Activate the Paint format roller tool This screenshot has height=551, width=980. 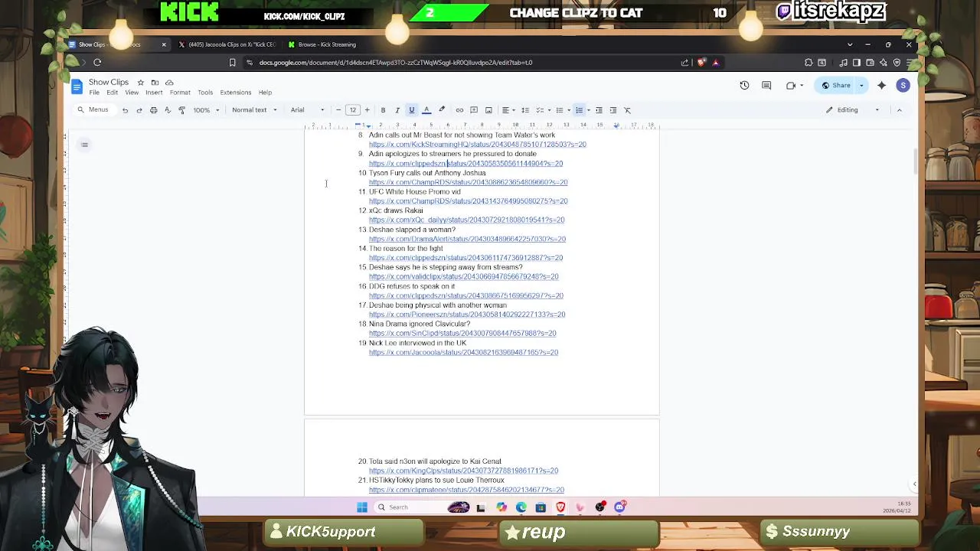pyautogui.click(x=181, y=110)
